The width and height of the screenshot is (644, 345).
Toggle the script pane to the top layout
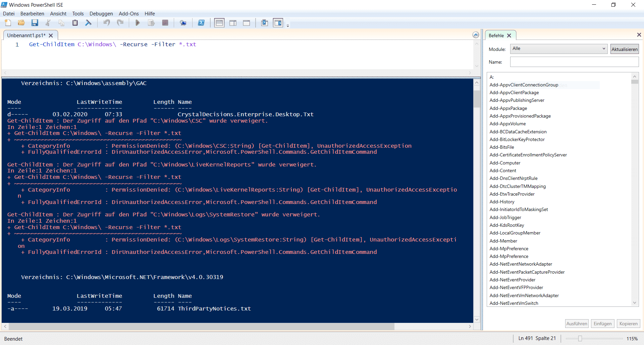coord(219,23)
